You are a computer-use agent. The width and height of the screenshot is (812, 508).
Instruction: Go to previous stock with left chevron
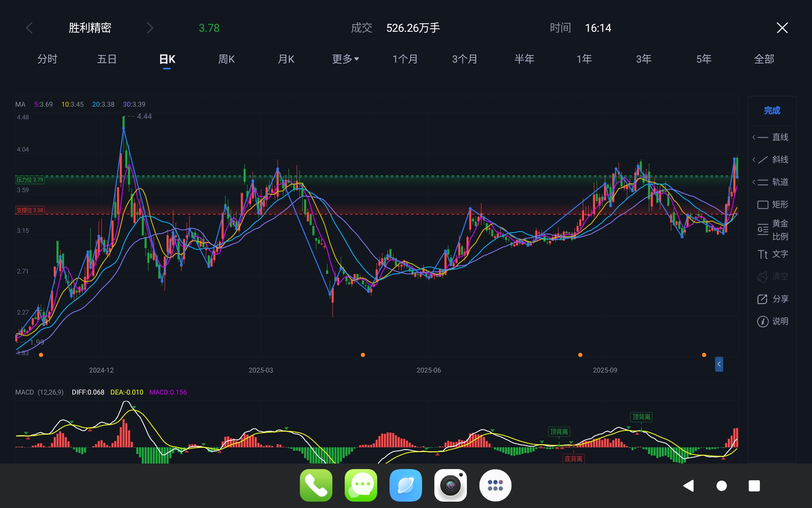point(29,28)
